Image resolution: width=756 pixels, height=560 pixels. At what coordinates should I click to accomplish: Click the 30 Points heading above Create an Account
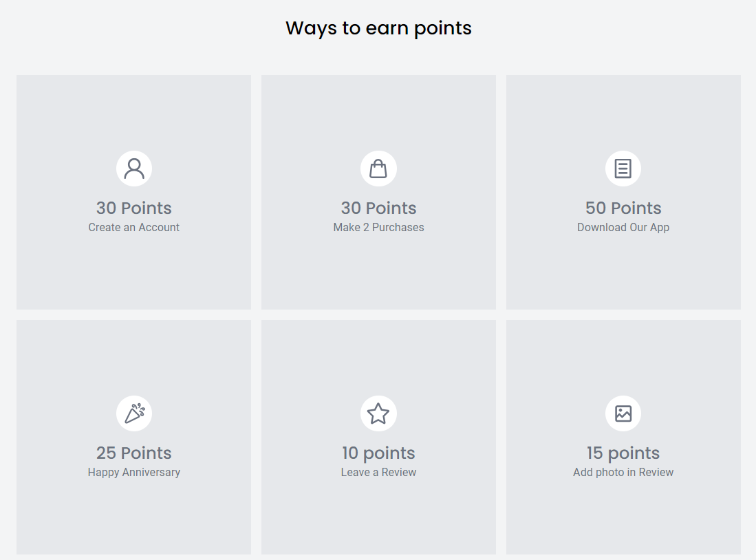[133, 208]
